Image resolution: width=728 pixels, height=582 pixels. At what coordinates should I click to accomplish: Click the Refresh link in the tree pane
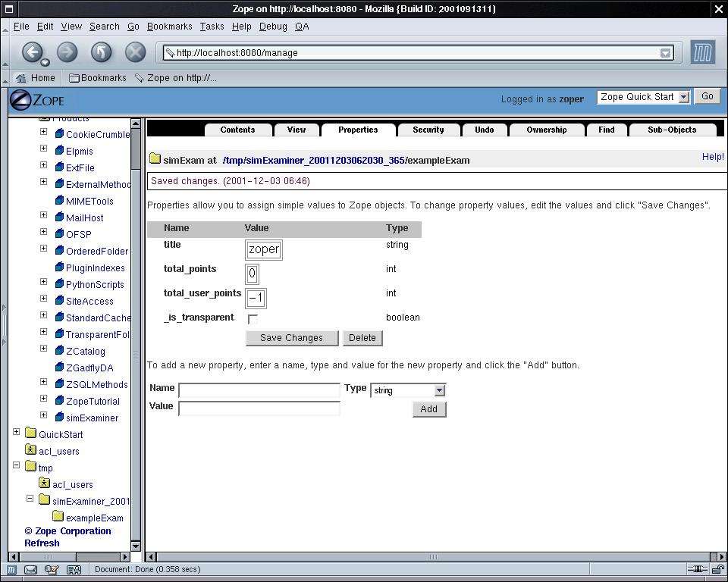[x=42, y=543]
